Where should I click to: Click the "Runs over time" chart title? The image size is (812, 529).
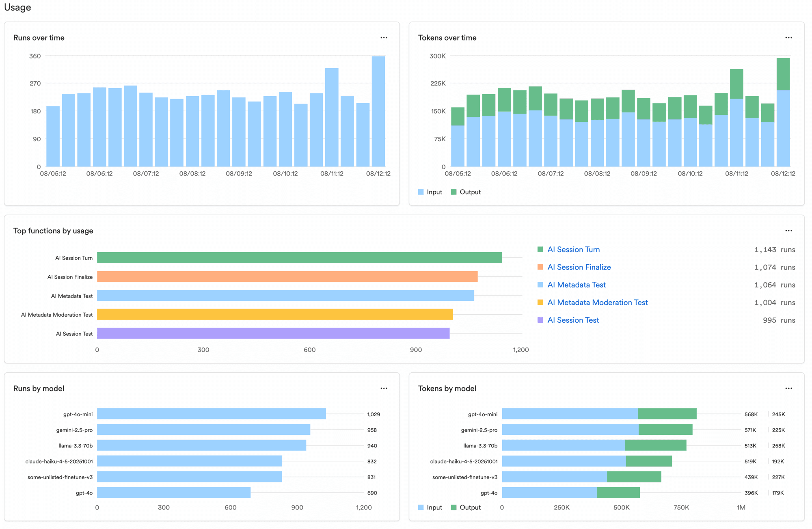pos(39,38)
